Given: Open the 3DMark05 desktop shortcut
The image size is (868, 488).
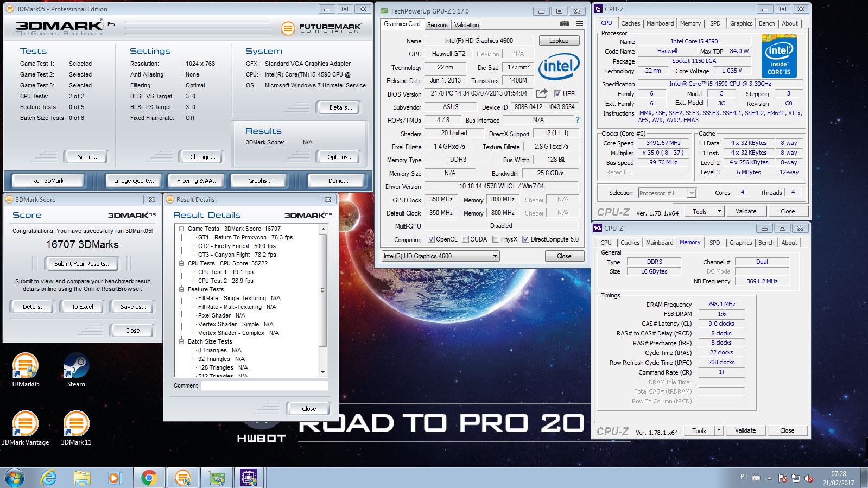Looking at the screenshot, I should point(25,370).
